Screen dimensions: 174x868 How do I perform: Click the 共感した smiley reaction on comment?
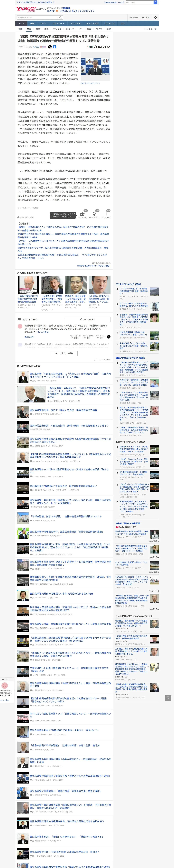coord(71,337)
